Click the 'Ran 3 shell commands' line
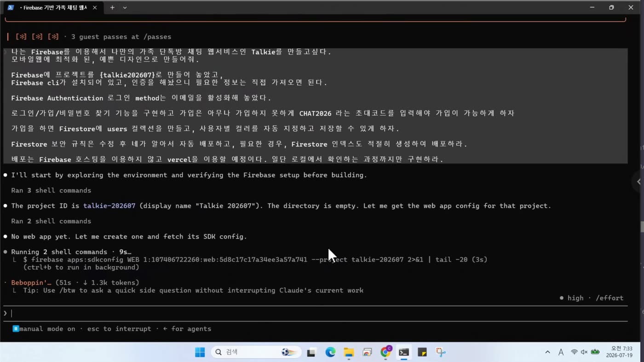 click(x=51, y=191)
